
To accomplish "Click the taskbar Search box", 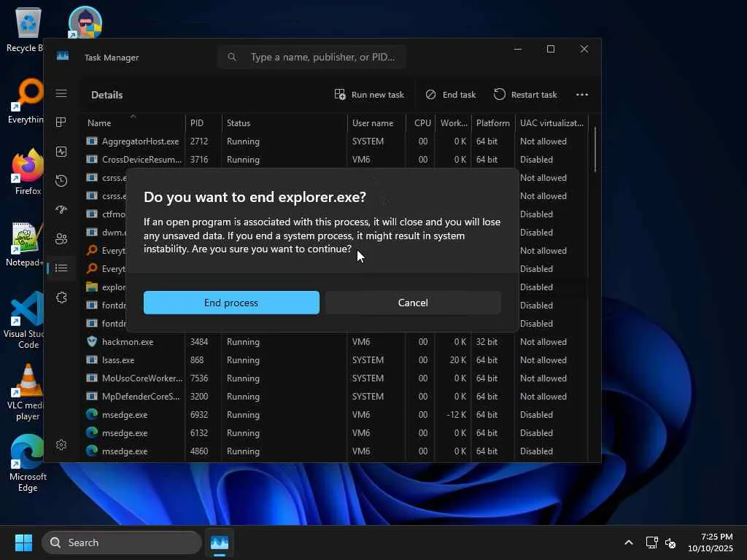I will click(122, 542).
